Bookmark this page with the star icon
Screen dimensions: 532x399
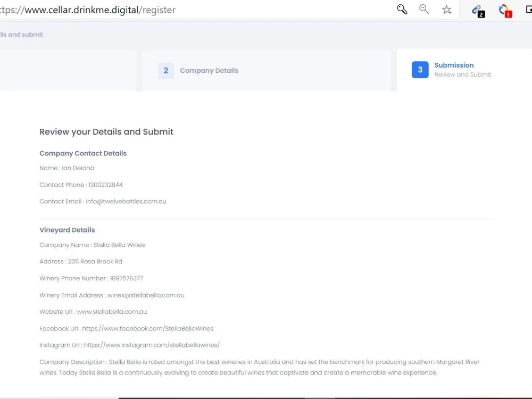447,10
